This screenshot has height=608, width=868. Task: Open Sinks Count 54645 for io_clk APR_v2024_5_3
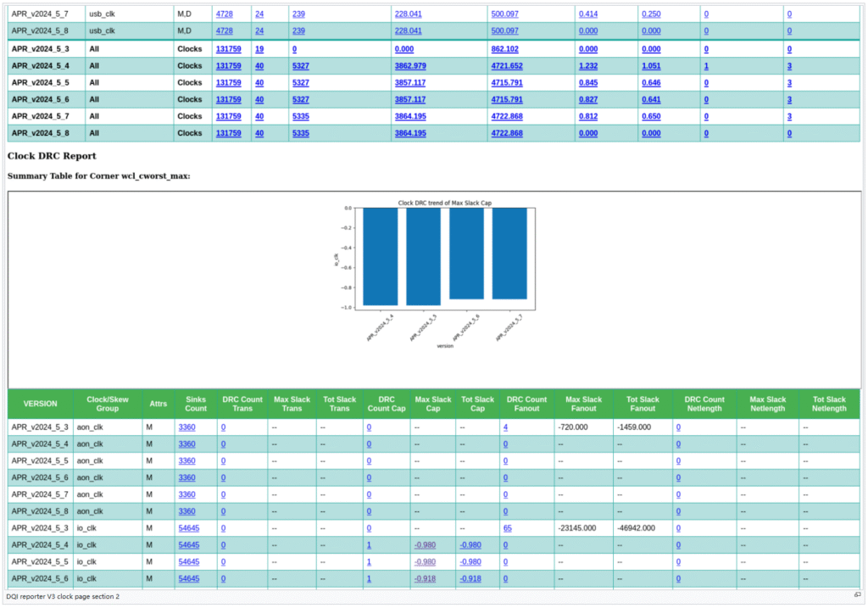(189, 528)
